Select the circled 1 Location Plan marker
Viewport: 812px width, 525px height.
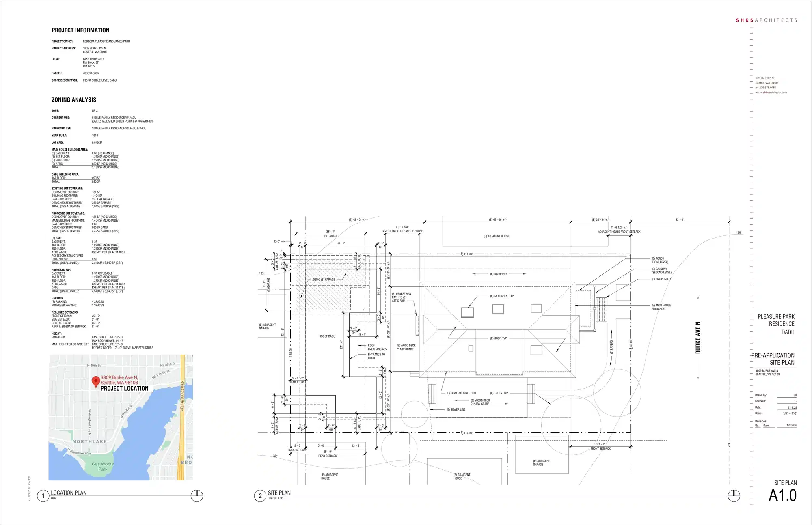43,496
